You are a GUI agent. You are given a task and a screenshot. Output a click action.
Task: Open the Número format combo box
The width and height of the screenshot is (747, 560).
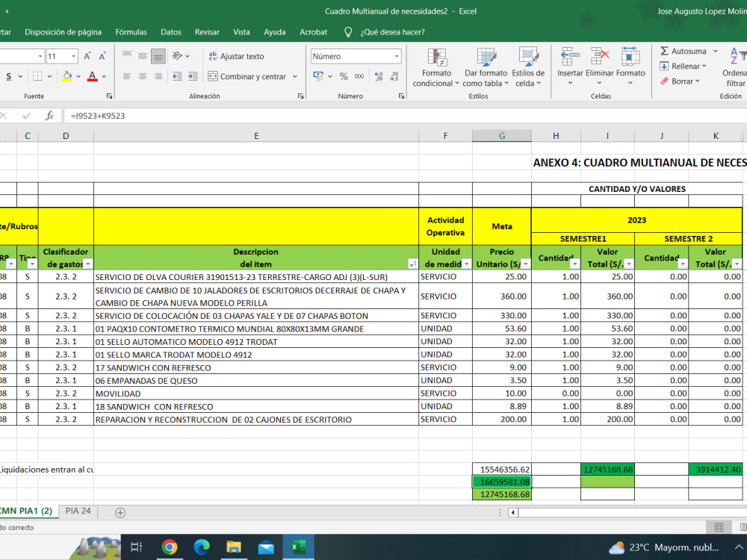(x=356, y=56)
